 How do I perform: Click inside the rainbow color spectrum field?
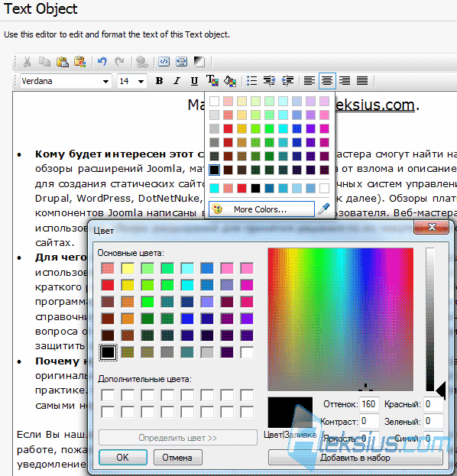click(340, 319)
